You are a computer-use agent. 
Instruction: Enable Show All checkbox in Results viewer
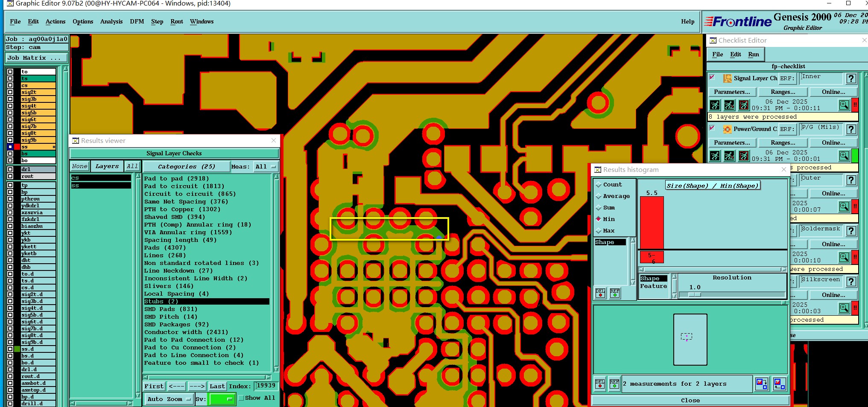coord(241,398)
